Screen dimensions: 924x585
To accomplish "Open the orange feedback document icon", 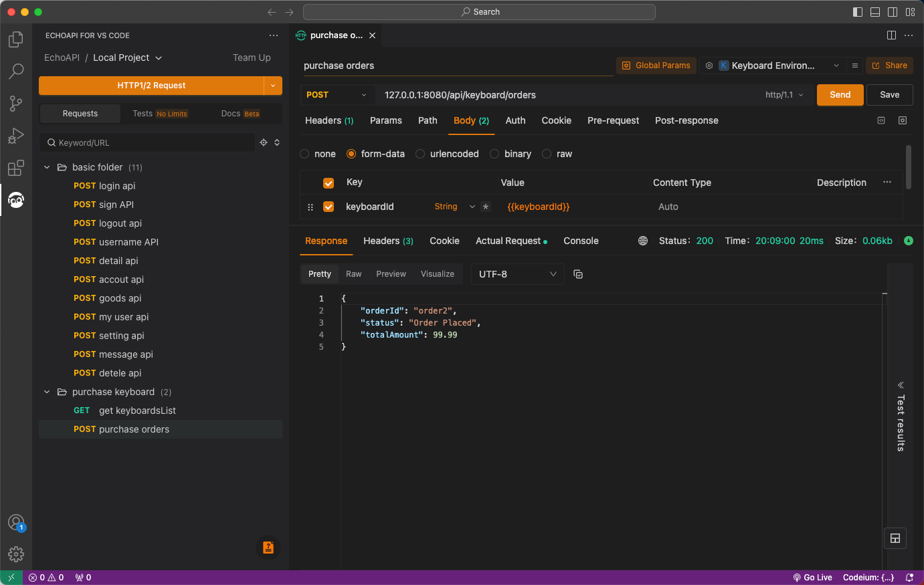I will (x=268, y=548).
